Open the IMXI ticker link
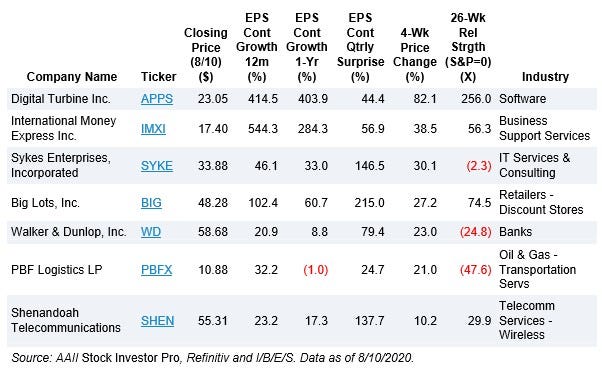602x379 pixels. 153,129
